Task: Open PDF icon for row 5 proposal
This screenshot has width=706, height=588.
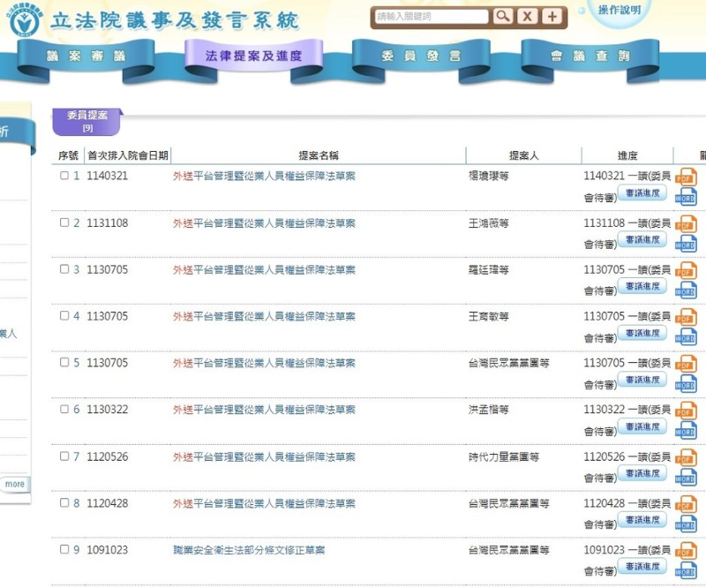Action: (x=686, y=364)
